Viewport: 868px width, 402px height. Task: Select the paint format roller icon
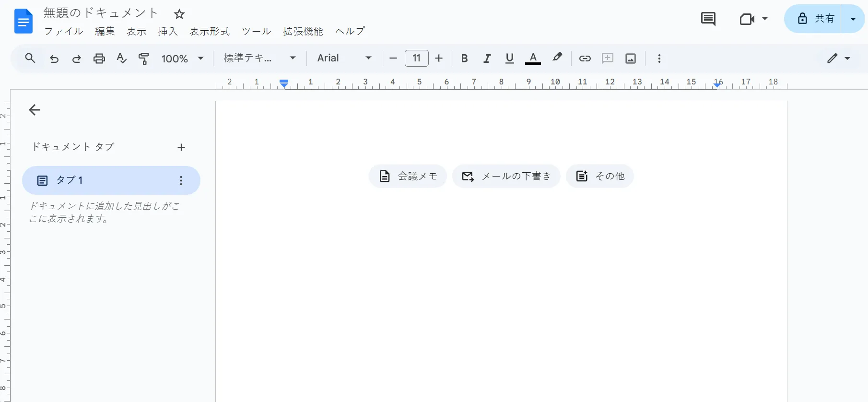tap(143, 59)
